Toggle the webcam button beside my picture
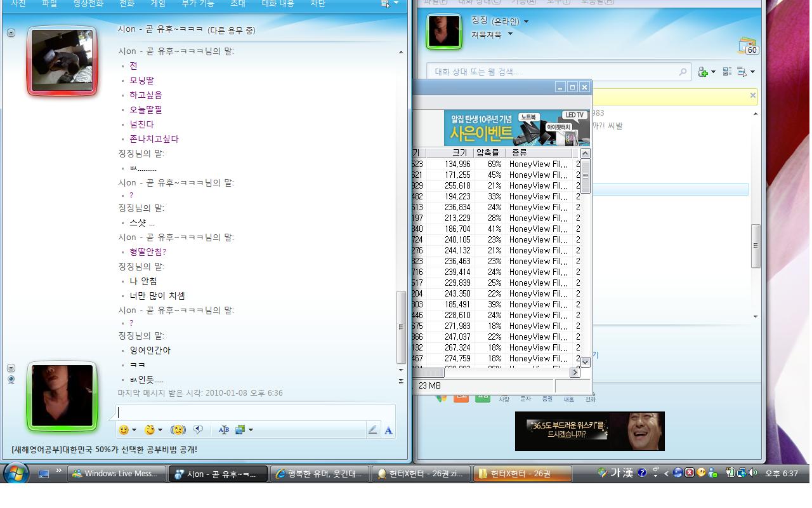This screenshot has width=812, height=508. tap(11, 380)
